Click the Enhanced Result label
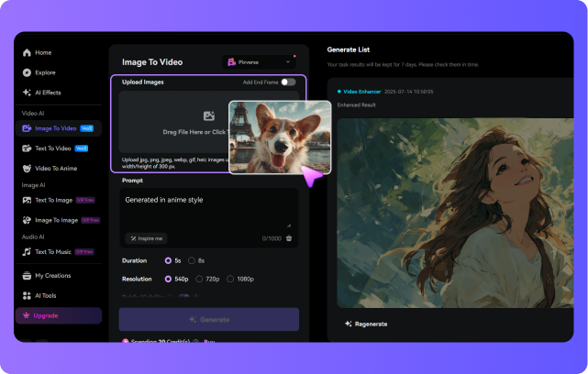The height and width of the screenshot is (374, 588). click(x=357, y=104)
